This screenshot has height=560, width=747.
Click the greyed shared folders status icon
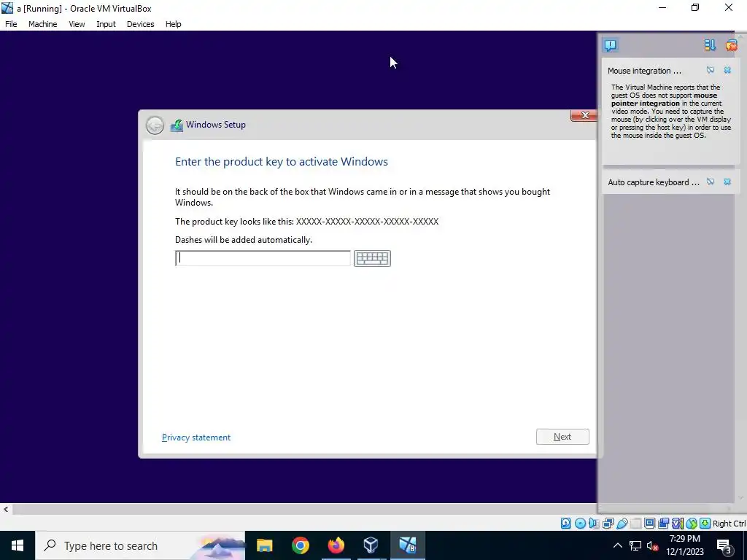point(635,524)
